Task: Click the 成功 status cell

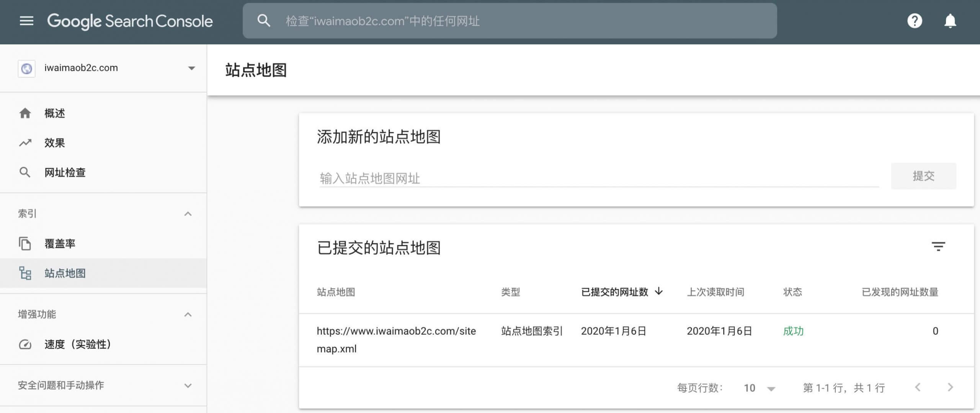Action: click(x=793, y=331)
